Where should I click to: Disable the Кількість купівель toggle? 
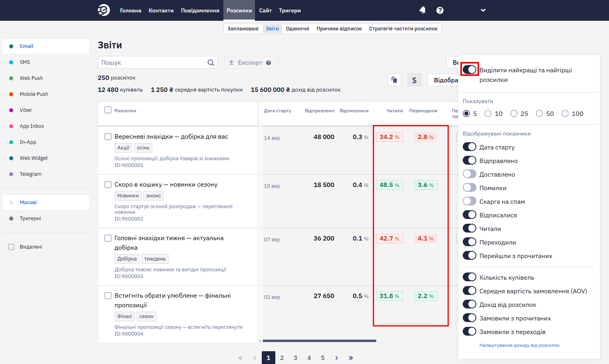(x=470, y=277)
